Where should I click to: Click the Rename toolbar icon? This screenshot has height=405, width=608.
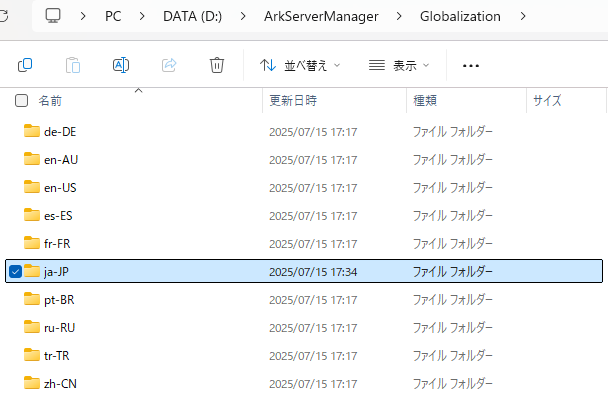click(121, 65)
